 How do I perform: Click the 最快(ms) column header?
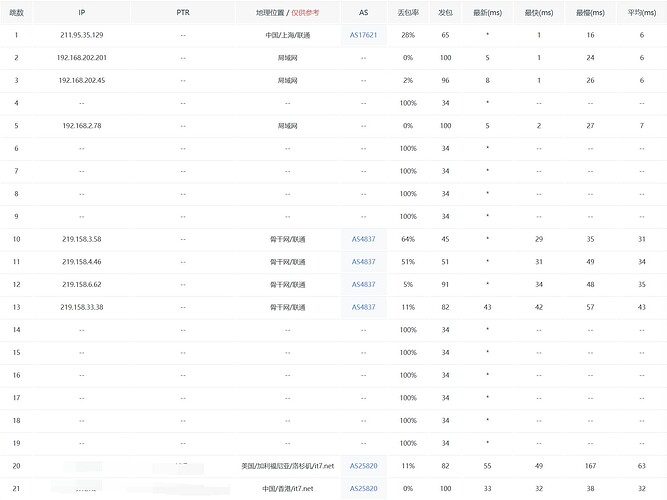[539, 12]
